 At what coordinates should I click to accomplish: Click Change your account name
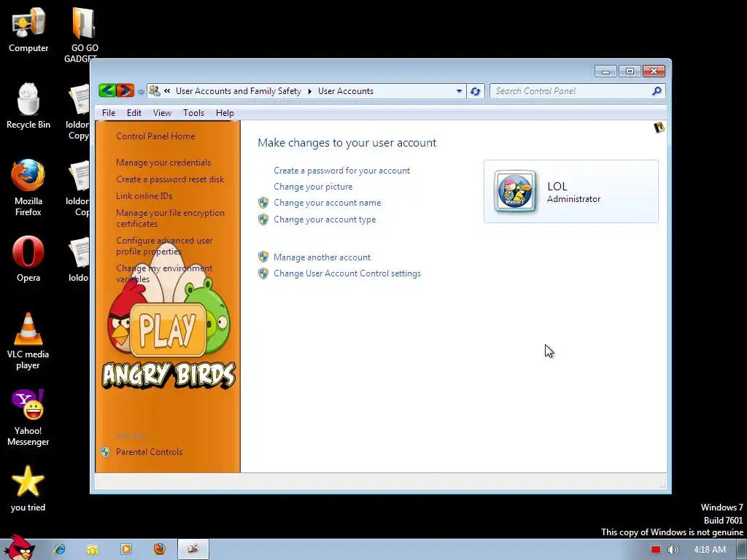click(x=328, y=203)
